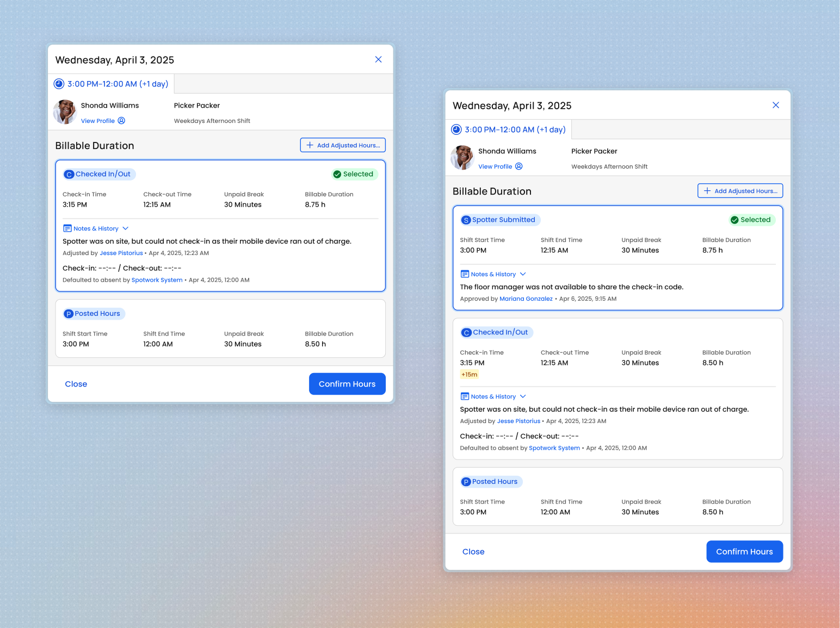This screenshot has width=840, height=628.
Task: Expand Notes & History in Spotter Submitted section
Action: 493,273
